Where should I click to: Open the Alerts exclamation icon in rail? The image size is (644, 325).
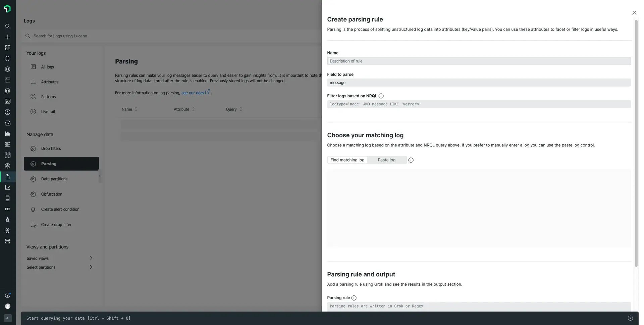[8, 112]
